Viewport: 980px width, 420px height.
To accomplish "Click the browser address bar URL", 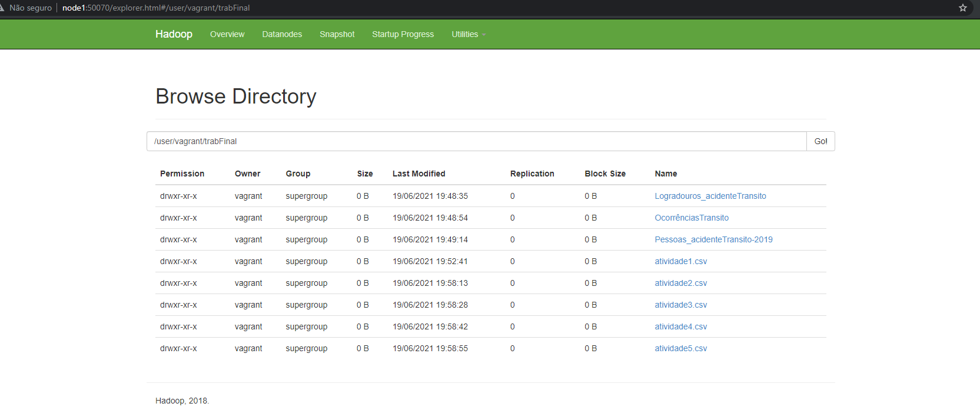I will coord(156,8).
